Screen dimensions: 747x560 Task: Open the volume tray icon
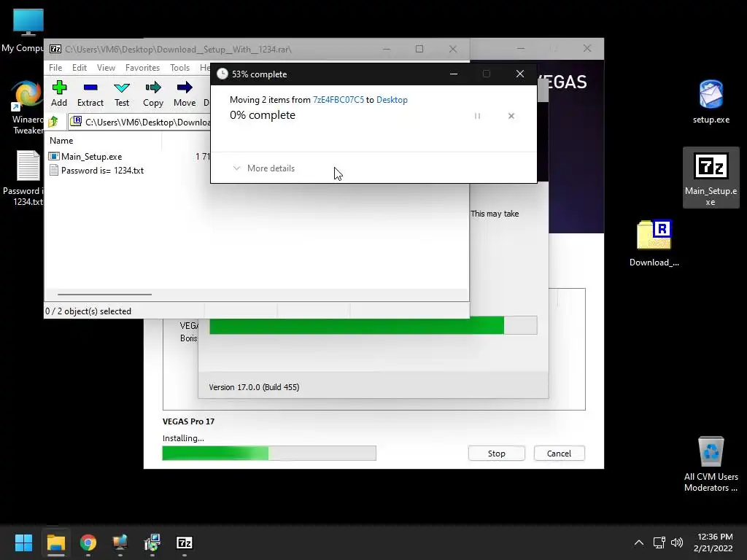676,542
